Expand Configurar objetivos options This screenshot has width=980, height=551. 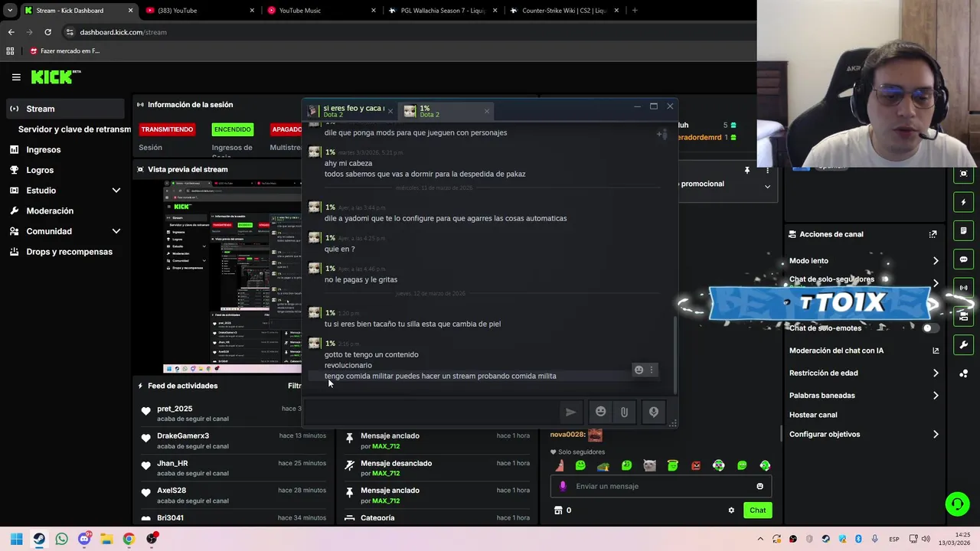click(x=936, y=435)
